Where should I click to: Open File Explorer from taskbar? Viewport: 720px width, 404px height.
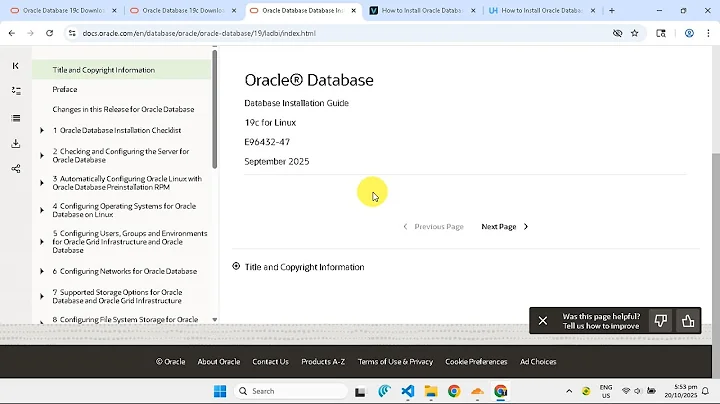(x=431, y=391)
